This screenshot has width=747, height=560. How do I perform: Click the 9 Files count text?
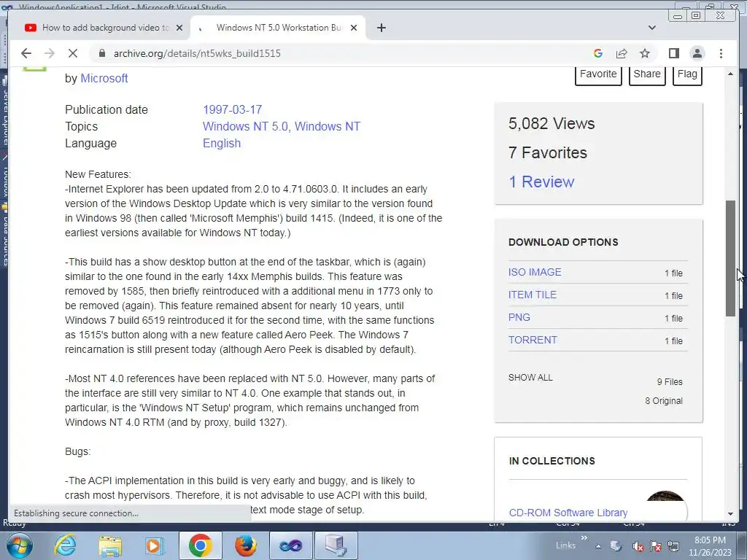click(x=670, y=382)
